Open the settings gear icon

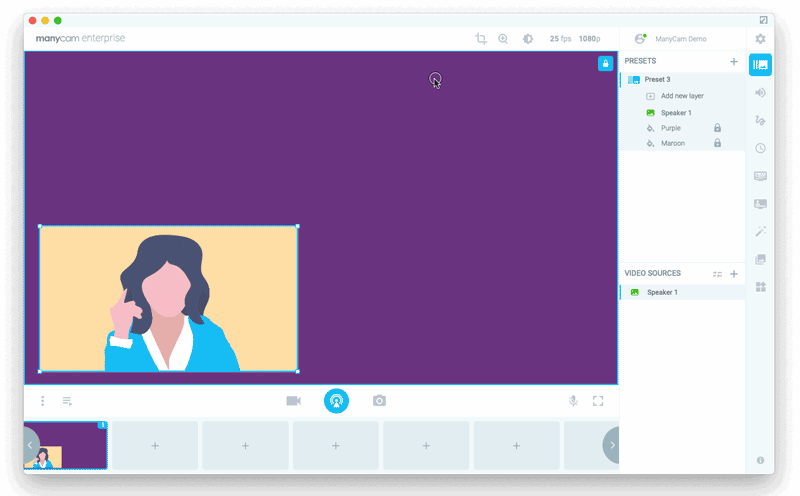(x=760, y=39)
